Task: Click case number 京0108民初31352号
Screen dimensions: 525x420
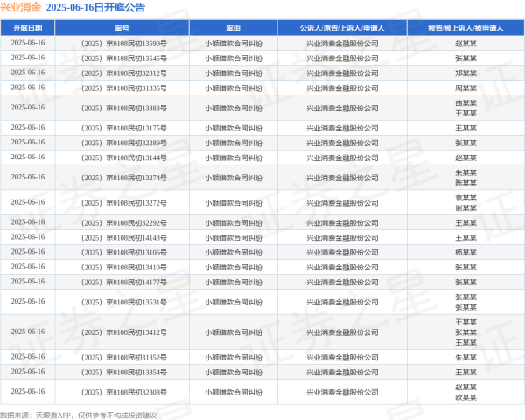Action: click(x=136, y=357)
